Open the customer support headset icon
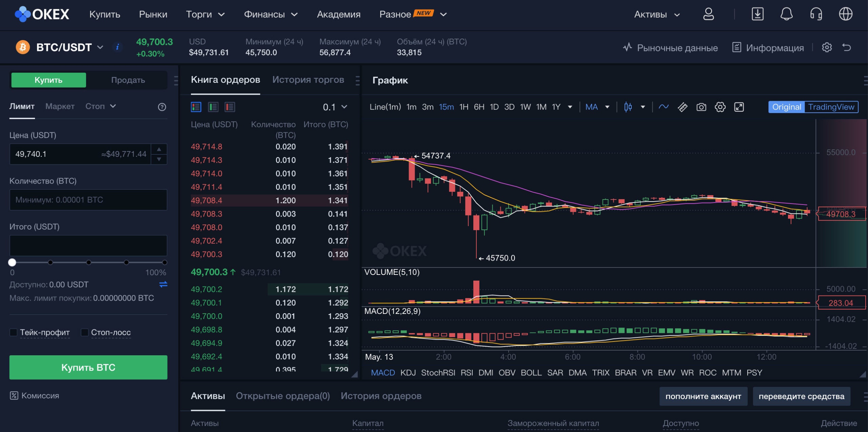This screenshot has height=432, width=868. 816,14
